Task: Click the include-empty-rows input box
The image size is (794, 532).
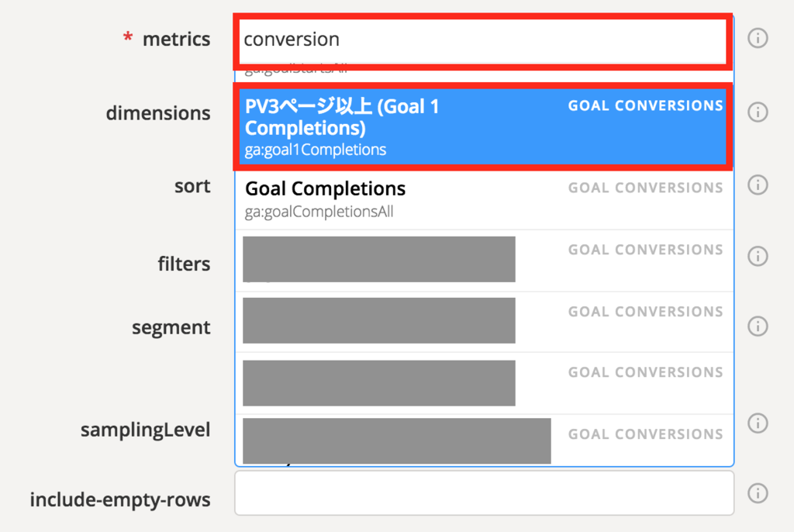Action: 484,493
